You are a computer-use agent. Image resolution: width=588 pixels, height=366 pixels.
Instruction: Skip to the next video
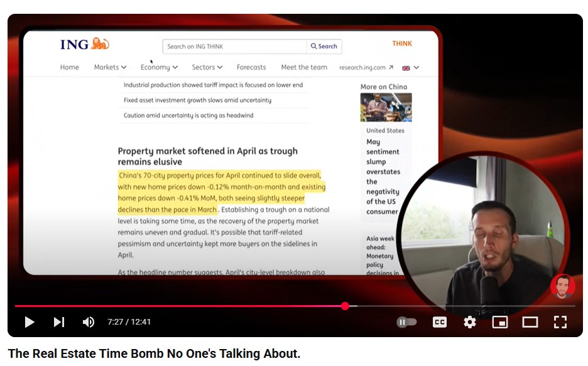pos(58,322)
